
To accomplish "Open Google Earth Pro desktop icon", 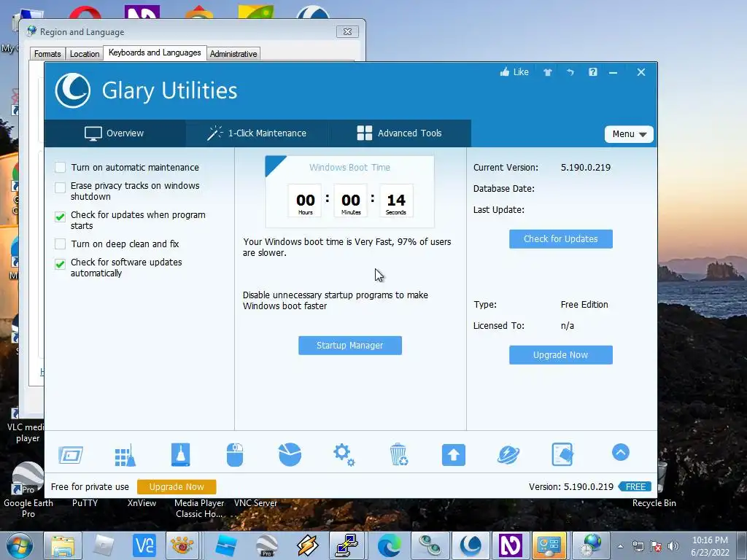I will [x=28, y=491].
